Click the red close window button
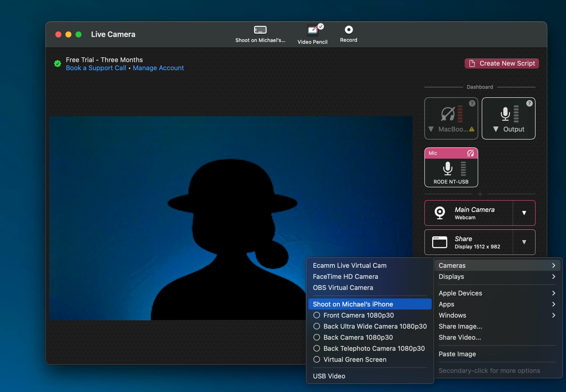The height and width of the screenshot is (392, 566). [58, 34]
